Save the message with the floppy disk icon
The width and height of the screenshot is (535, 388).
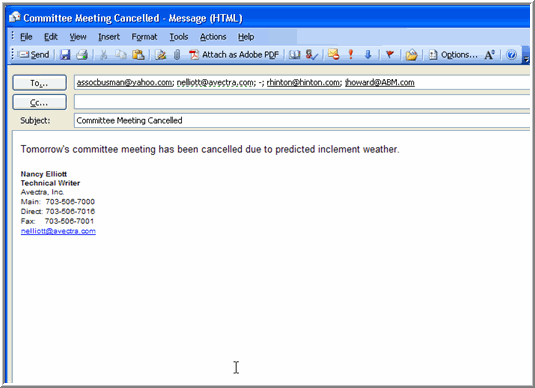click(65, 55)
